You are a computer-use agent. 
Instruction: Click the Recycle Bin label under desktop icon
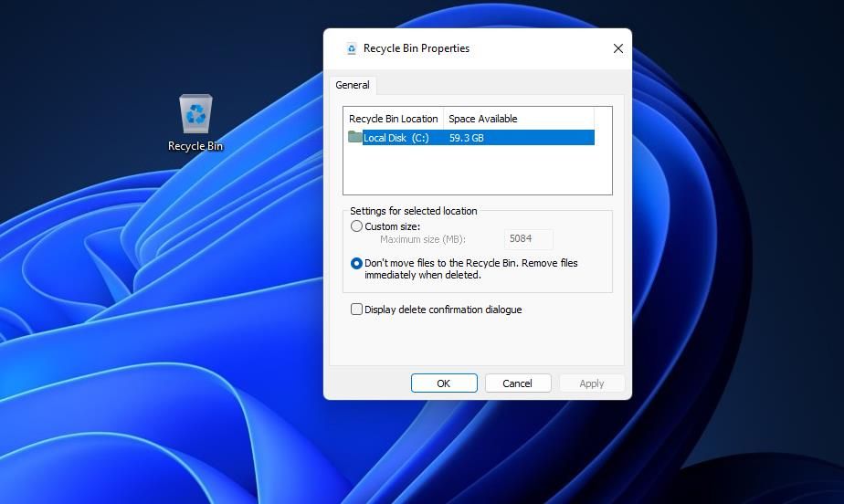(x=195, y=146)
